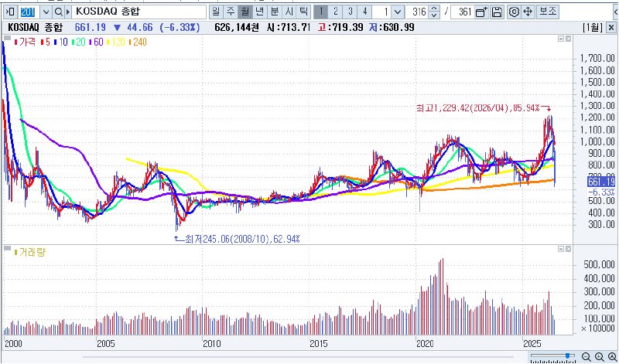Click the auto-fit zoom magnifier icon
This screenshot has height=364, width=619.
click(x=611, y=357)
